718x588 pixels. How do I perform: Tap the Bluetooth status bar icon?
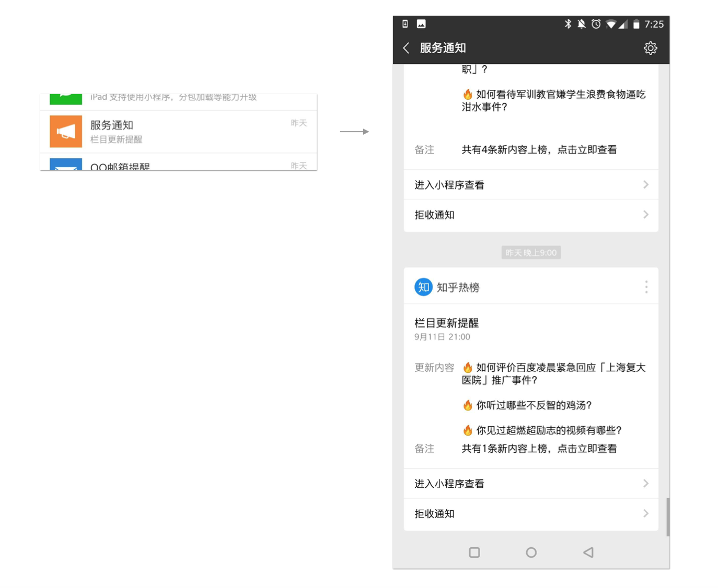(568, 24)
